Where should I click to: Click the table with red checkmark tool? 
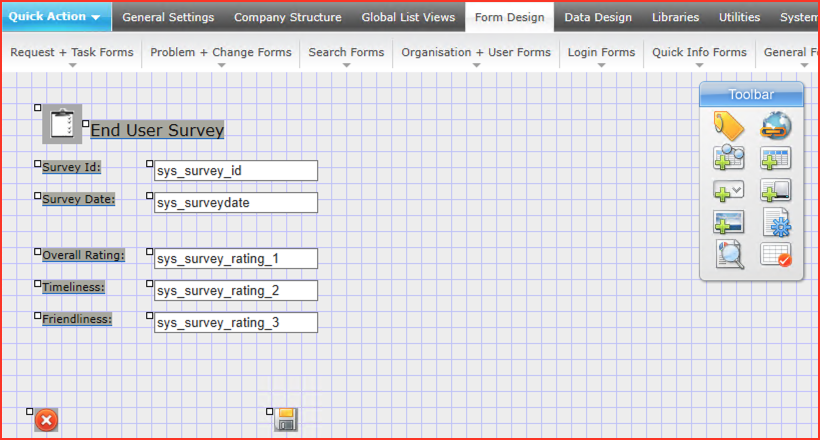pyautogui.click(x=776, y=255)
